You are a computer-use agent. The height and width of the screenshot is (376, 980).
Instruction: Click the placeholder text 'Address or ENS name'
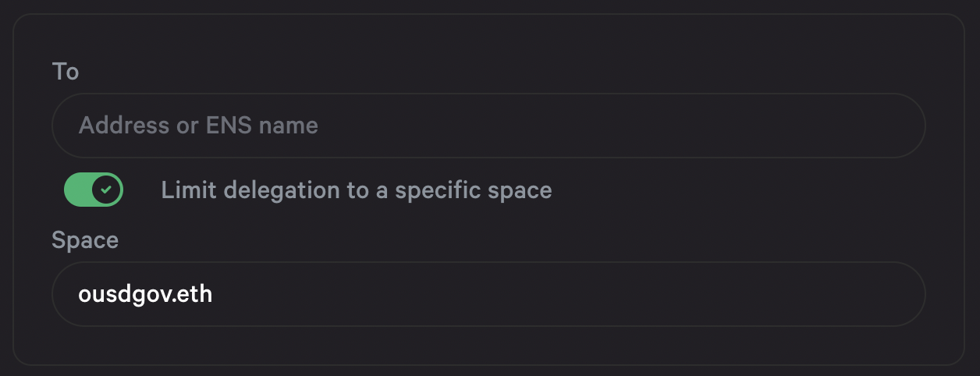(x=198, y=126)
